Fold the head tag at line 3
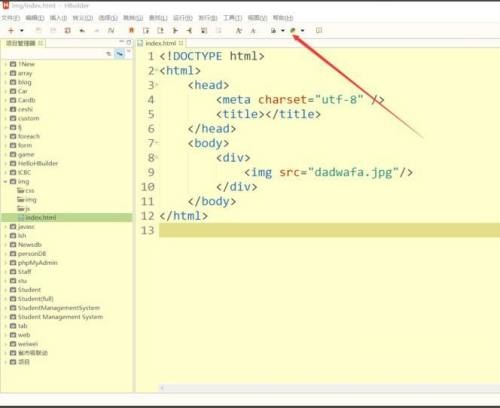Screen dimensions: 500x408 [x=157, y=85]
